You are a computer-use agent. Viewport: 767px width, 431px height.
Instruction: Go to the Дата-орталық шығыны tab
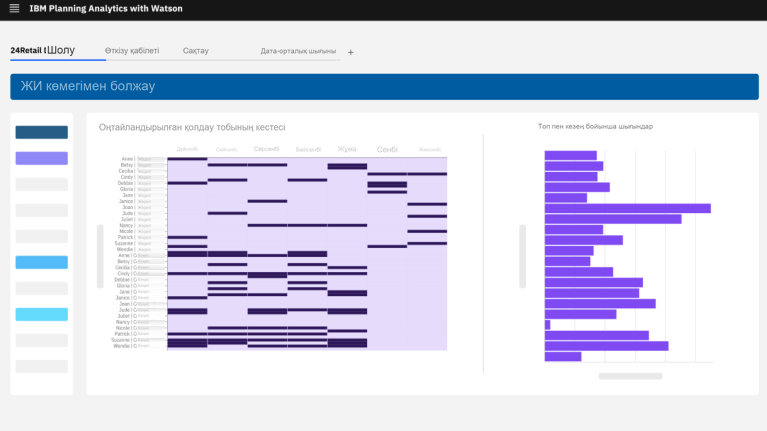tap(298, 51)
